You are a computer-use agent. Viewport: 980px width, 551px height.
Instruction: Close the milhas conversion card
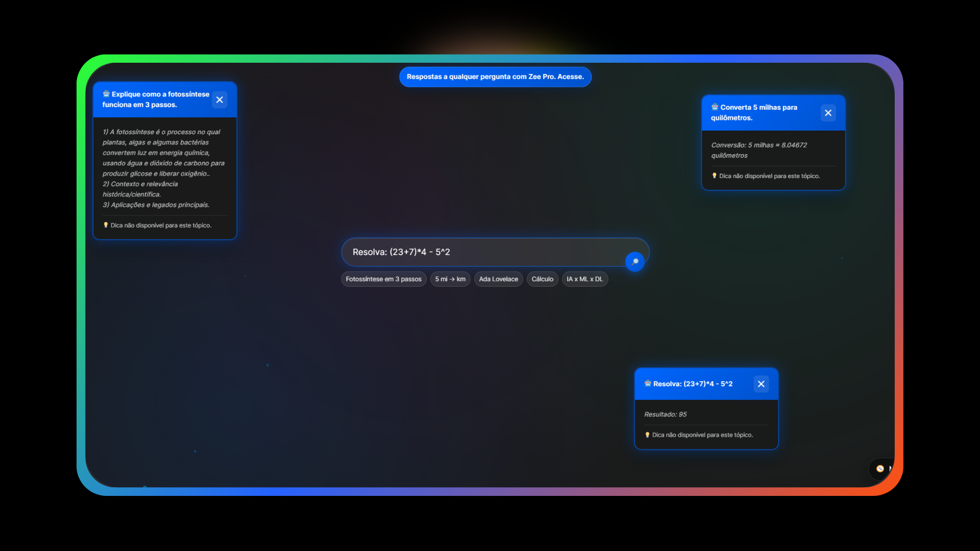point(828,113)
